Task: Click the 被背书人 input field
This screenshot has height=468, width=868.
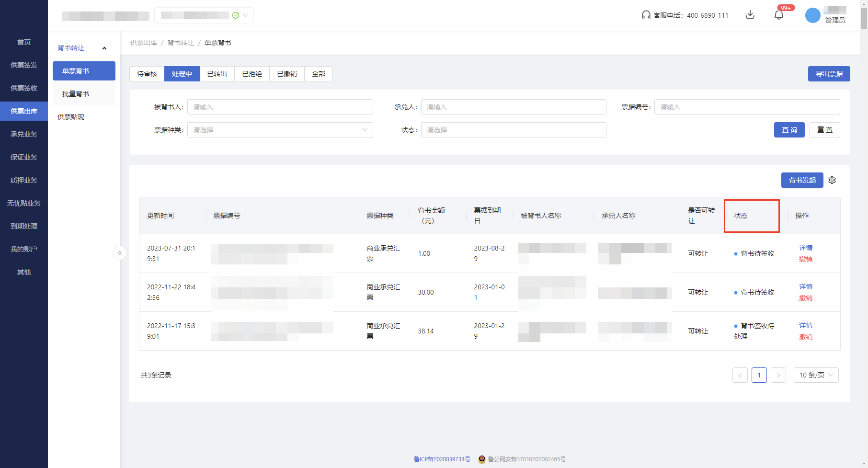Action: (280, 107)
